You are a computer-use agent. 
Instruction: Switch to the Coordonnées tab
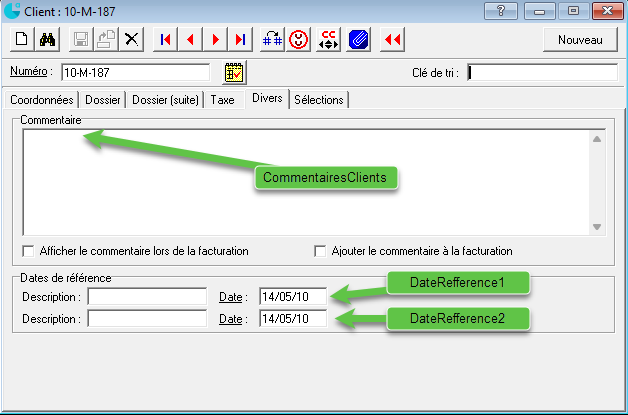41,100
